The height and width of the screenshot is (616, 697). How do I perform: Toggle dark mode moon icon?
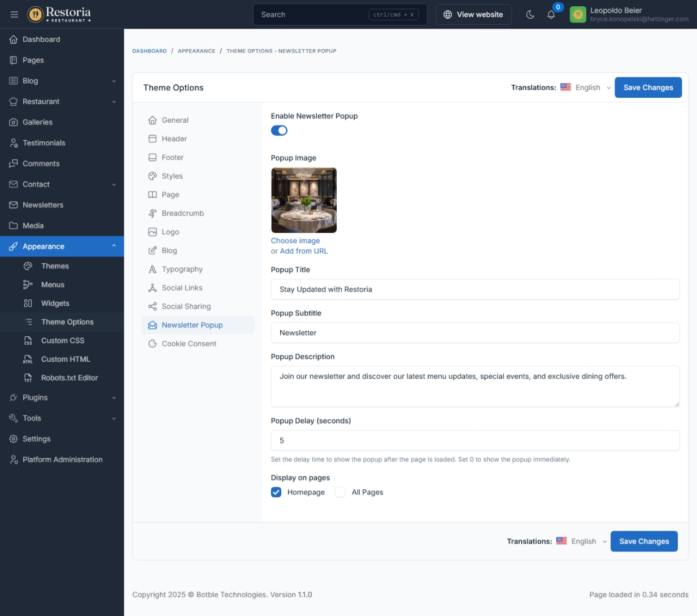pos(530,15)
